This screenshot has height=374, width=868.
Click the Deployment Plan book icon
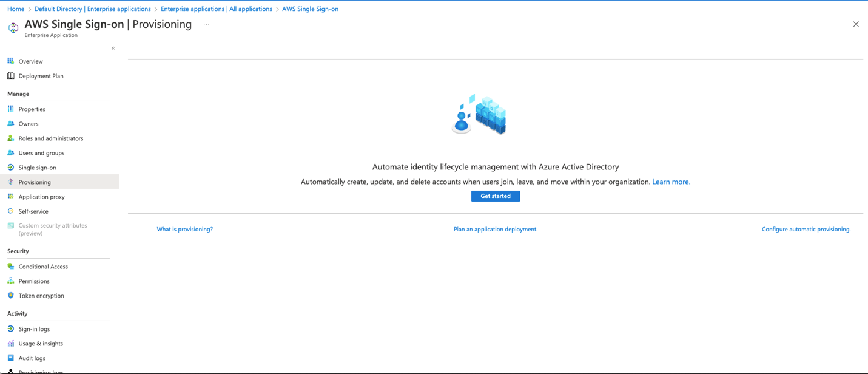tap(10, 76)
